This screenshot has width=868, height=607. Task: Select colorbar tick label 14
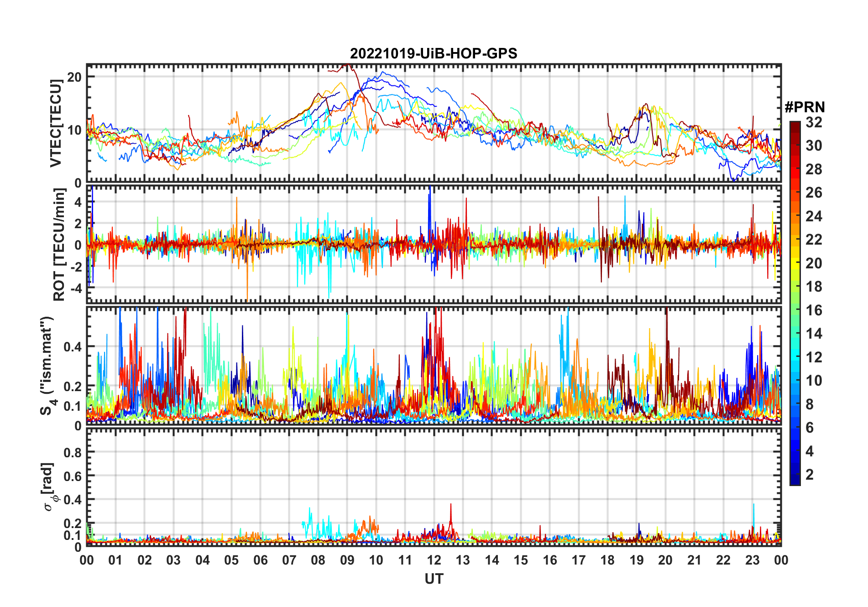click(814, 334)
